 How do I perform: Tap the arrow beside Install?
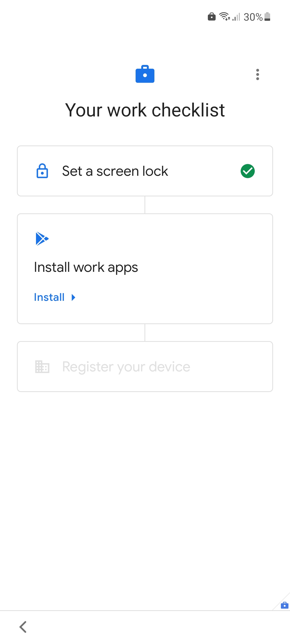coord(73,297)
